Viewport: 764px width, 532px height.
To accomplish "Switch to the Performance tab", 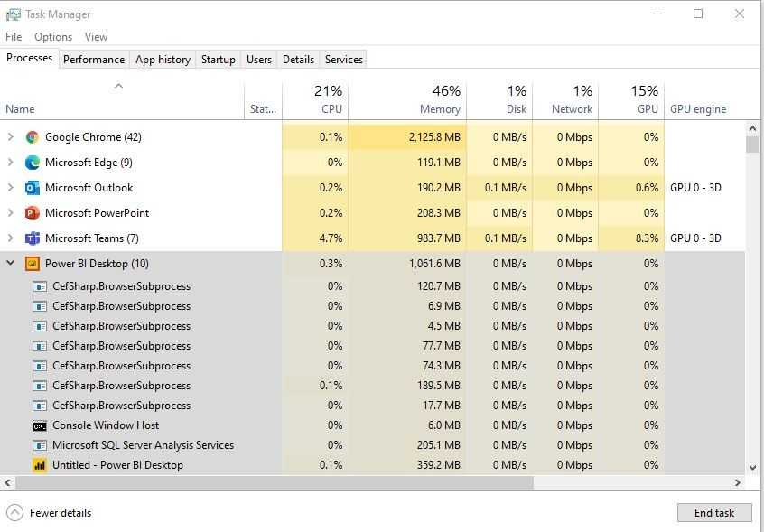I will click(94, 60).
